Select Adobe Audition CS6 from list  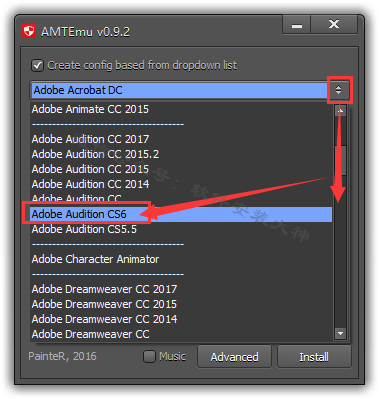pyautogui.click(x=181, y=214)
